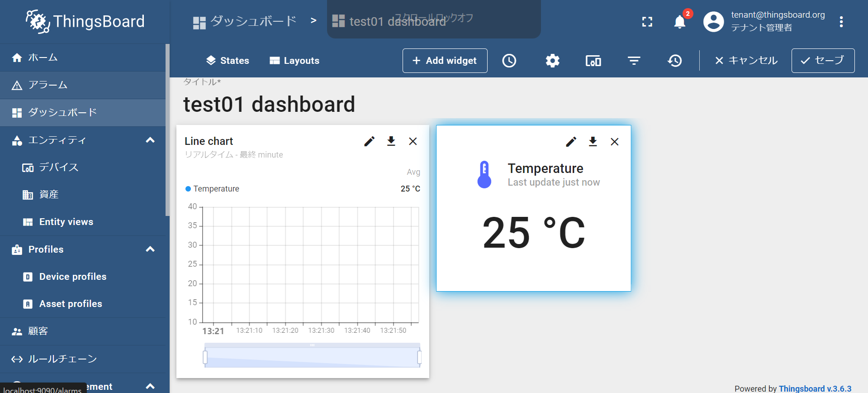Click ダッシュボード breadcrumb link
Viewport: 868px width, 393px height.
(245, 21)
